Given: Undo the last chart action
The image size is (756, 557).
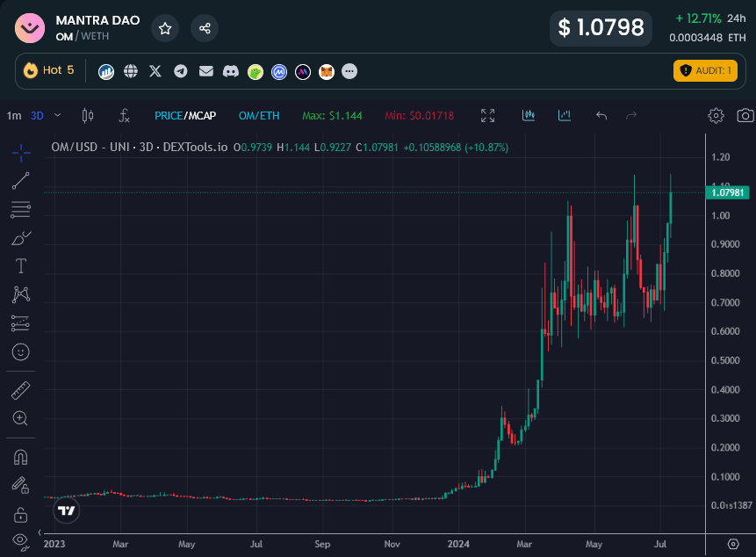Looking at the screenshot, I should [601, 116].
